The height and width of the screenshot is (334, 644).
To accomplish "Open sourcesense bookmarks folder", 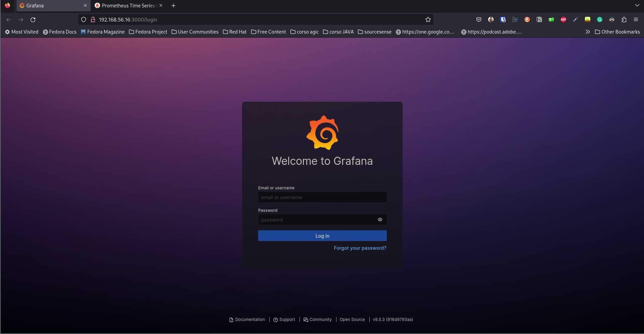I will tap(375, 32).
